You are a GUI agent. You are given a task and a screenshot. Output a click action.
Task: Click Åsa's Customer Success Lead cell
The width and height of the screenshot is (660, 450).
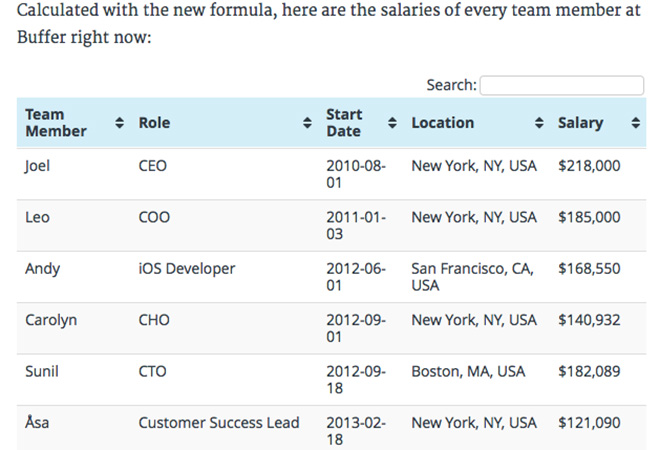219,423
